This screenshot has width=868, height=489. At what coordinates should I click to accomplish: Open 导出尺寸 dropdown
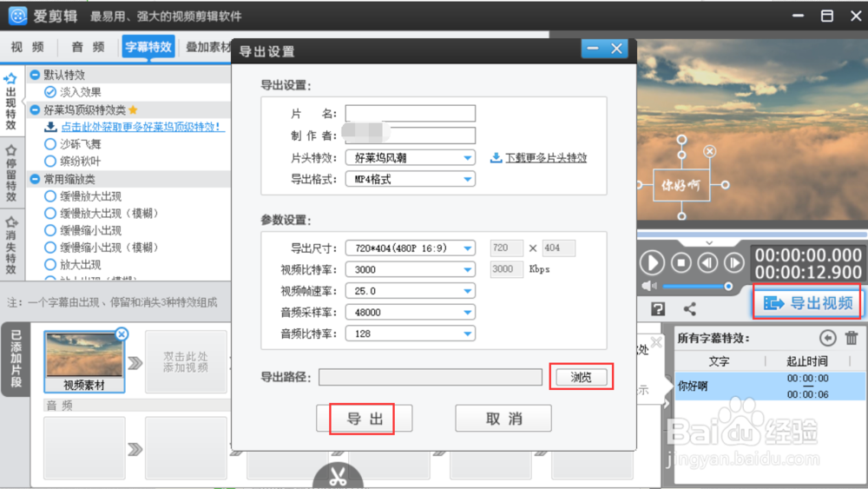(411, 248)
